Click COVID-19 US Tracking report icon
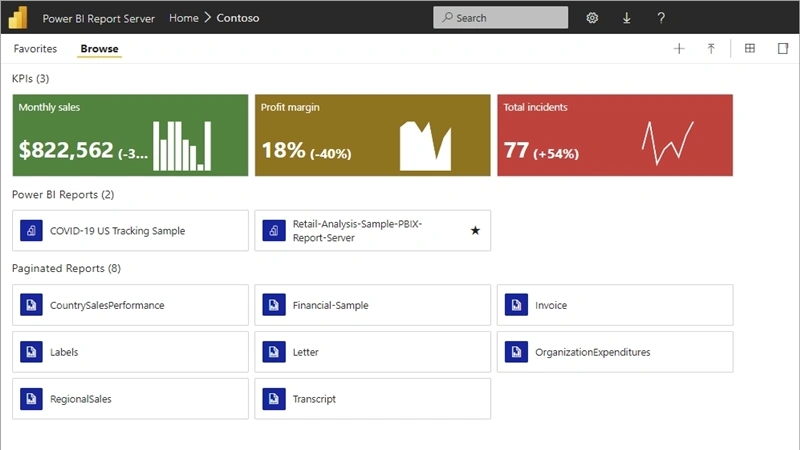The height and width of the screenshot is (450, 800). (x=31, y=231)
